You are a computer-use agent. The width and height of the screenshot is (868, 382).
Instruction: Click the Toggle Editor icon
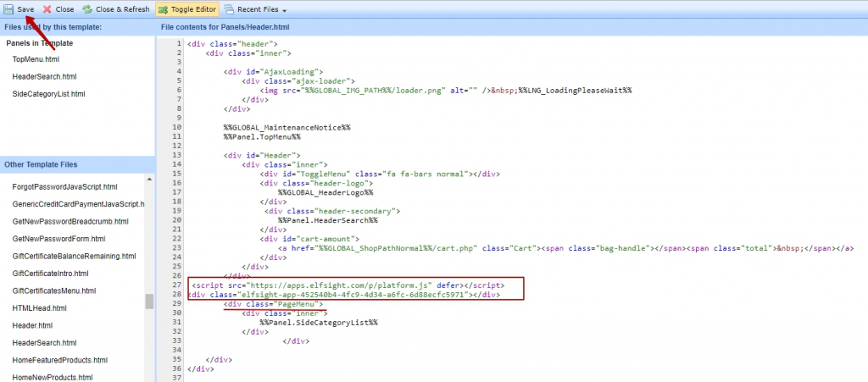point(164,9)
